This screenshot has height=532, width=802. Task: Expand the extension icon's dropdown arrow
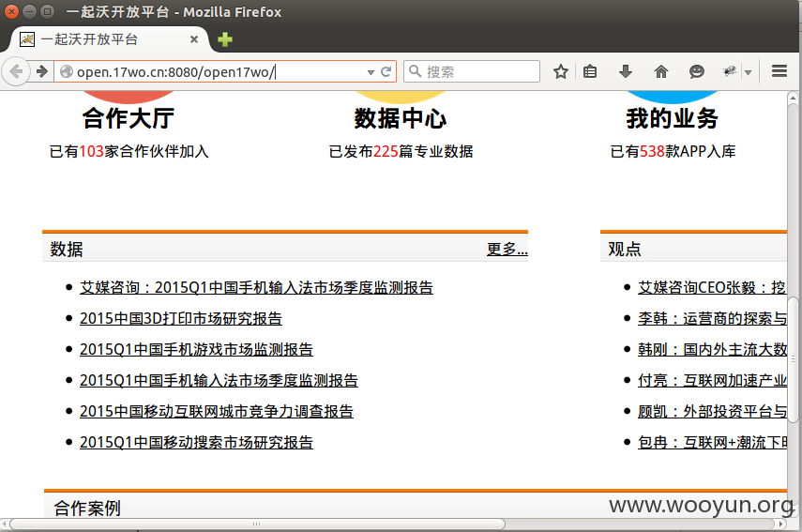tap(748, 72)
